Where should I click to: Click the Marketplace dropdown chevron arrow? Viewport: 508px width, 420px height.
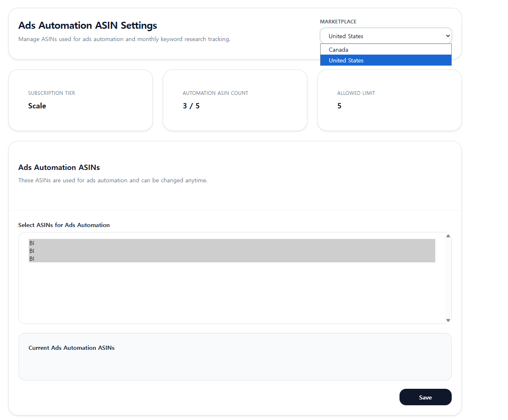pos(448,36)
